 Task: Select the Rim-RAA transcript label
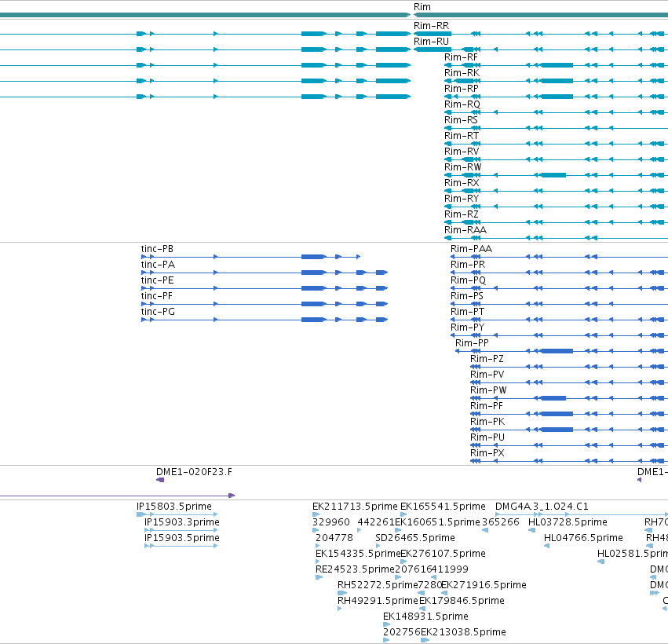(465, 230)
